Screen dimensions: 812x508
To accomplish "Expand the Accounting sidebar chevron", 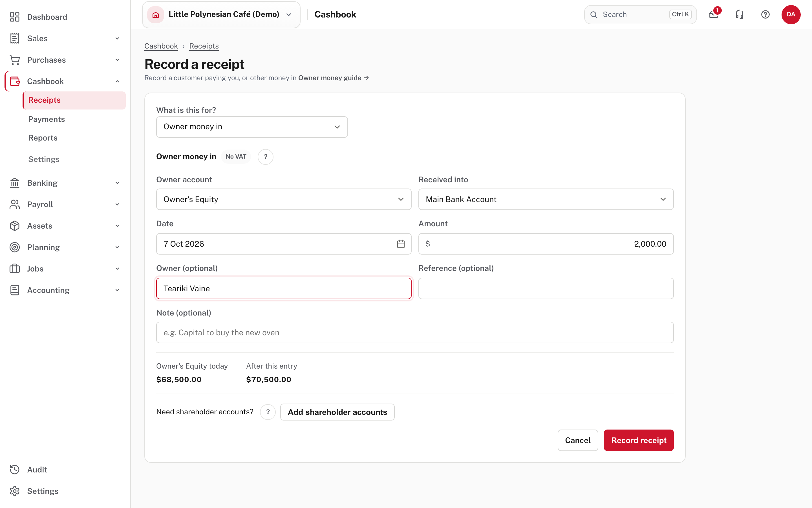I will (x=117, y=290).
